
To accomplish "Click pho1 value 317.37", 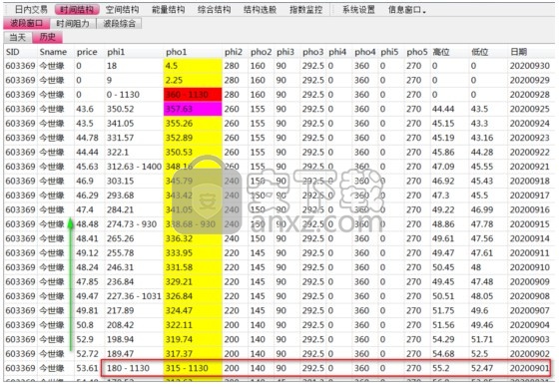I will click(x=179, y=354).
